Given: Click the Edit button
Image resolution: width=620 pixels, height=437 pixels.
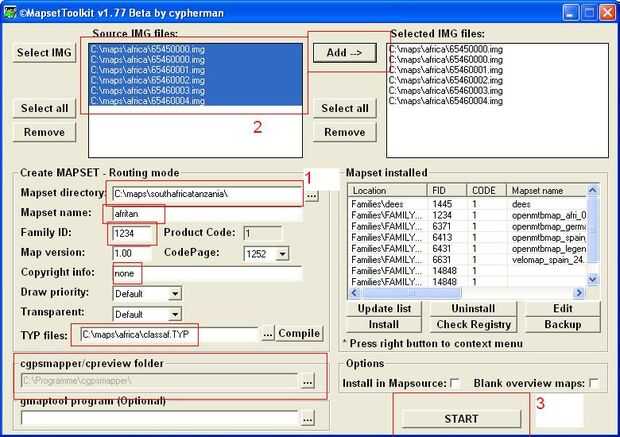Looking at the screenshot, I should coord(563,309).
